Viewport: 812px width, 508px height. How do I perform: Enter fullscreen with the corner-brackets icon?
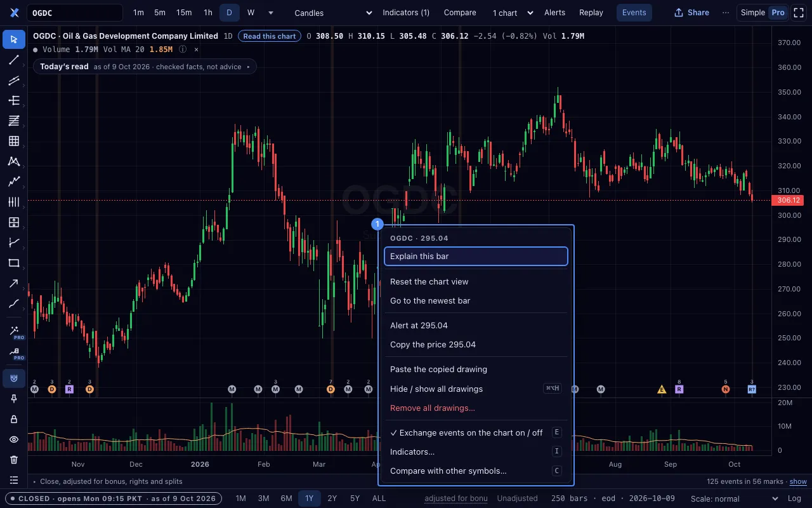[x=799, y=13]
